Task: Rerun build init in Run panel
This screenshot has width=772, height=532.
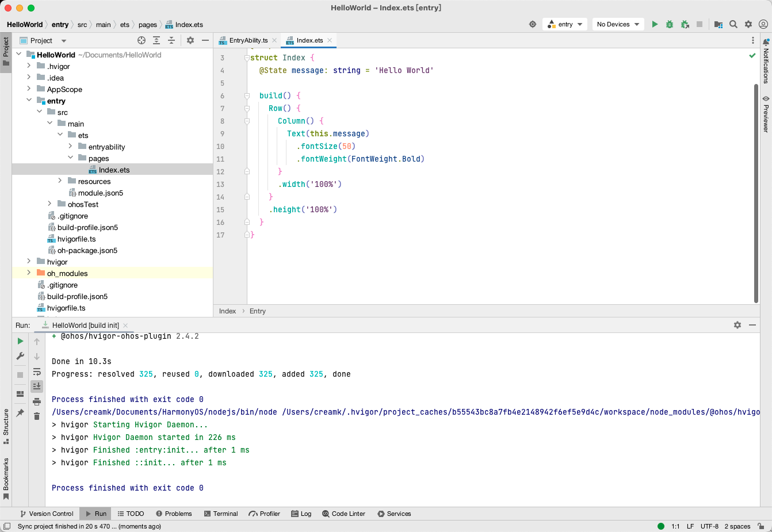Action: (x=20, y=341)
